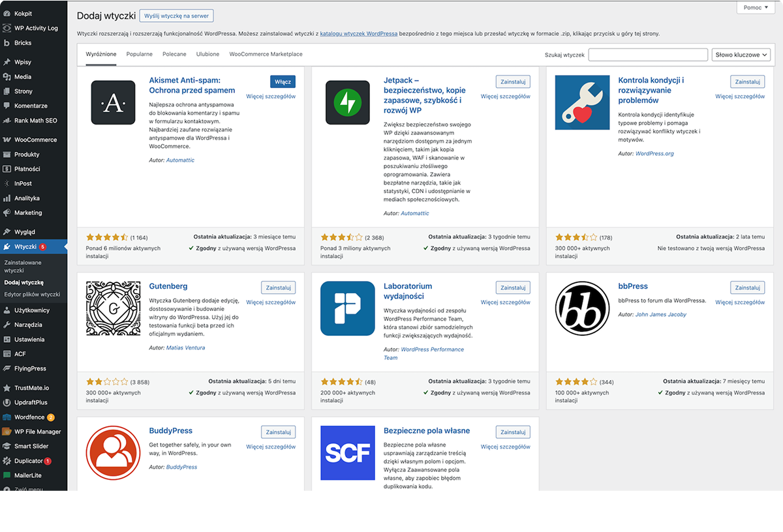
Task: Open Wordfence in the sidebar menu
Action: (29, 417)
